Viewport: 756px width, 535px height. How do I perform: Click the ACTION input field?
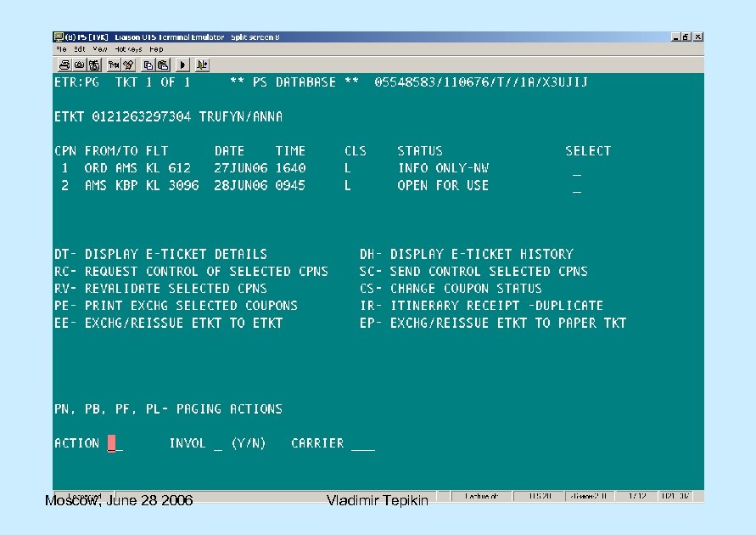pos(115,443)
